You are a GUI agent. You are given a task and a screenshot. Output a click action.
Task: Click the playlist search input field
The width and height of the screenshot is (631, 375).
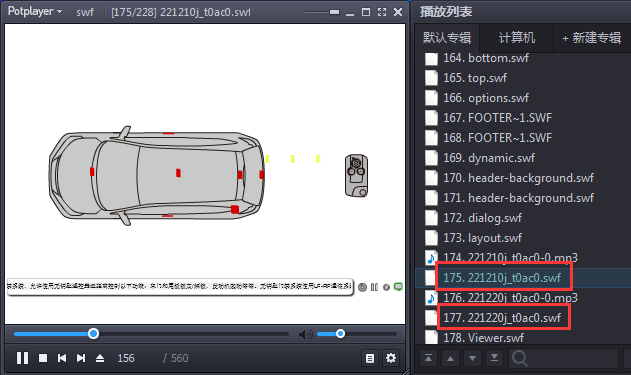click(563, 358)
